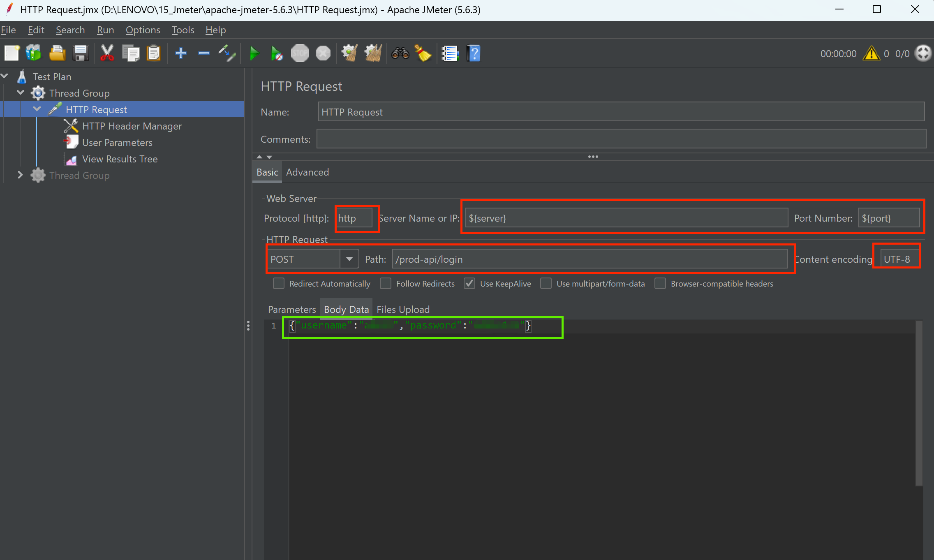Select User Parameters in tree
Viewport: 934px width, 560px height.
click(117, 143)
